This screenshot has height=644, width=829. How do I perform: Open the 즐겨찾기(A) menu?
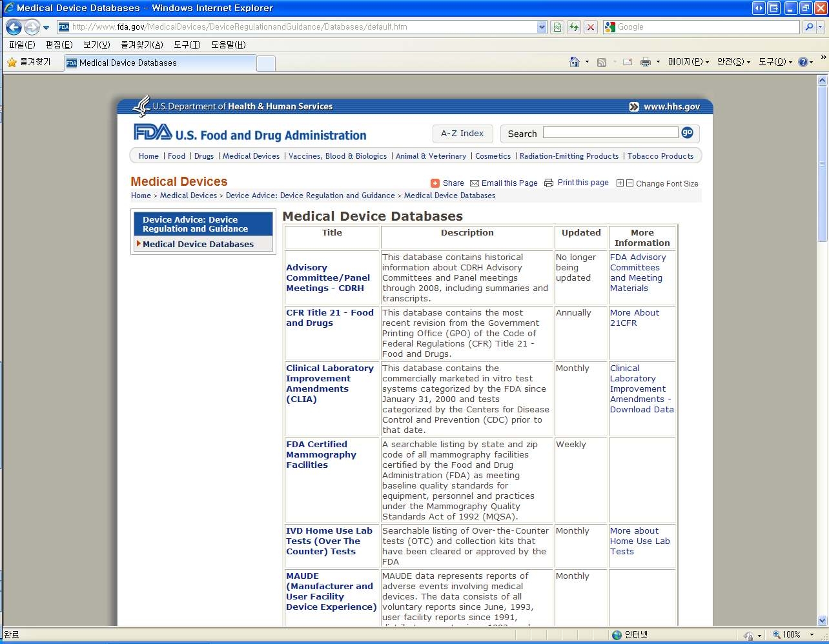point(141,45)
